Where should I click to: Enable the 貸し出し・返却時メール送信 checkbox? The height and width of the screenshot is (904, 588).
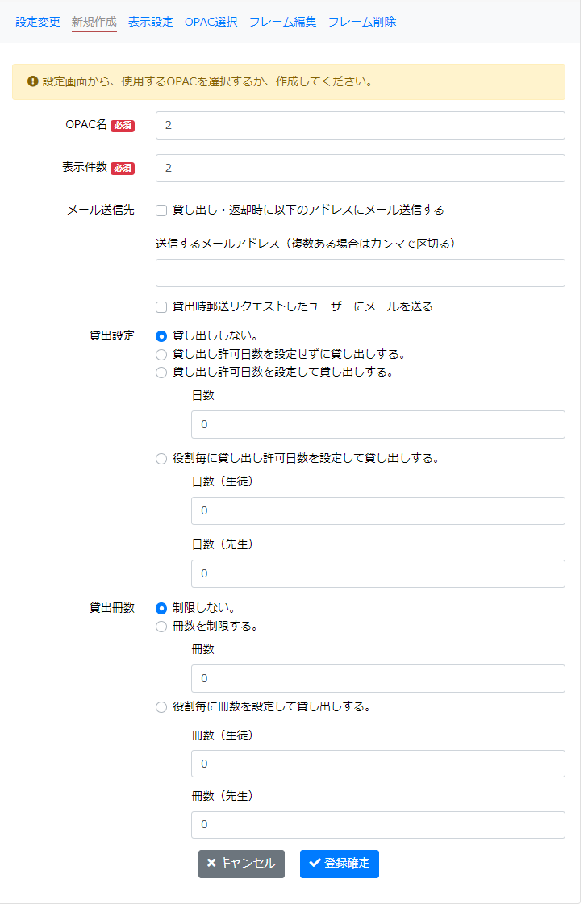160,210
